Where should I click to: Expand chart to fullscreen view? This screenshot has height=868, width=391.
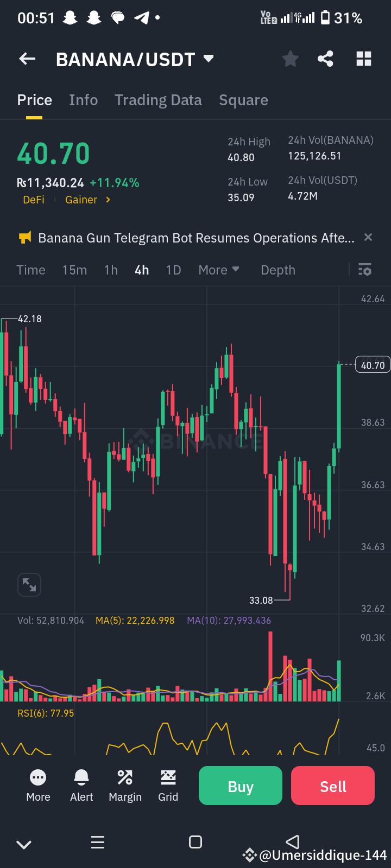29,584
